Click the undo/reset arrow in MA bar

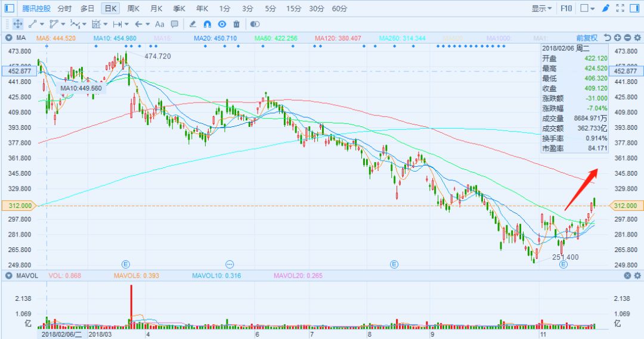click(608, 38)
